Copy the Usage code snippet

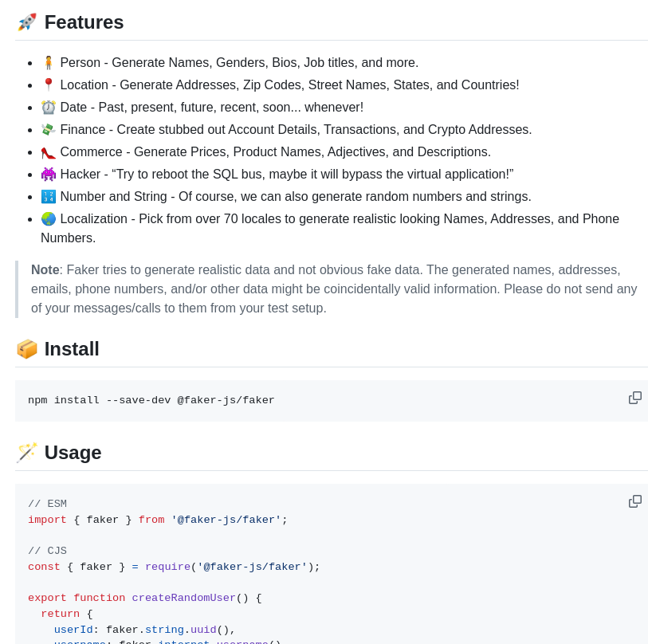click(x=634, y=501)
